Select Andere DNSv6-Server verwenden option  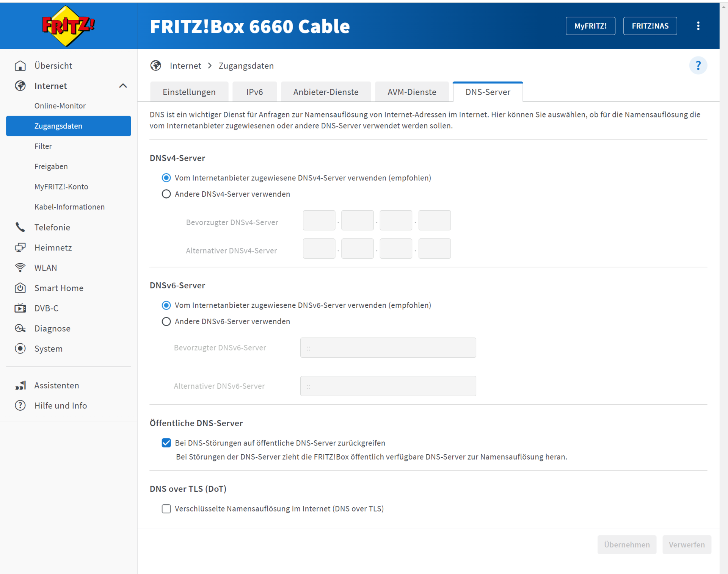point(166,321)
